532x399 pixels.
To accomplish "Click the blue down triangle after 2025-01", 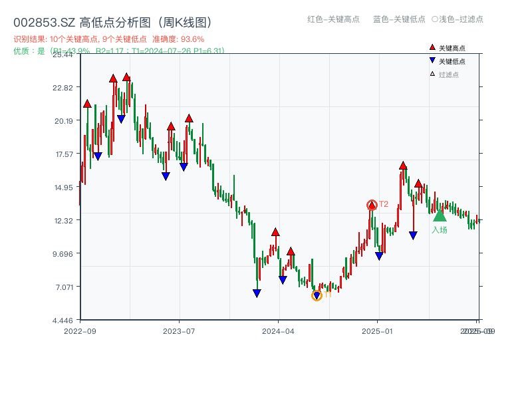I will [x=413, y=234].
